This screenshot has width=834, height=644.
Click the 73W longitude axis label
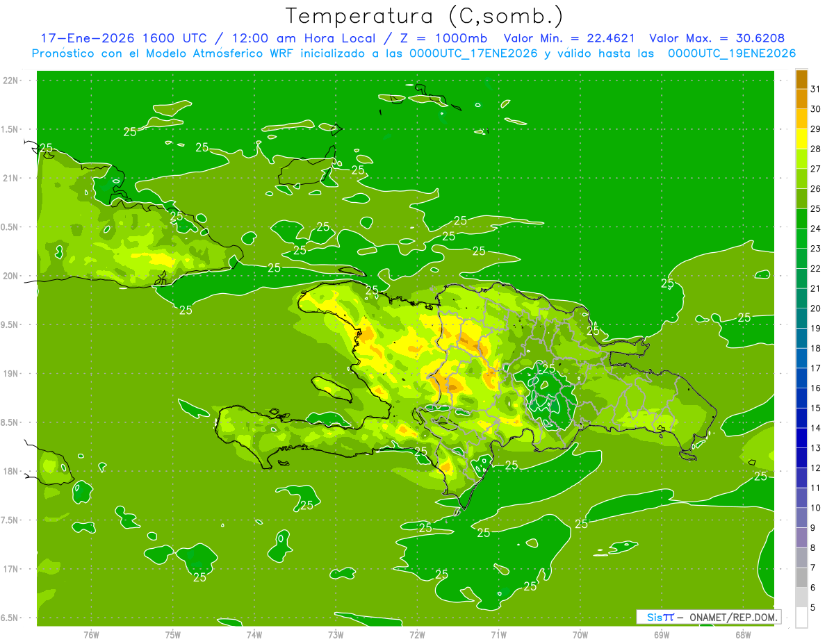point(336,634)
